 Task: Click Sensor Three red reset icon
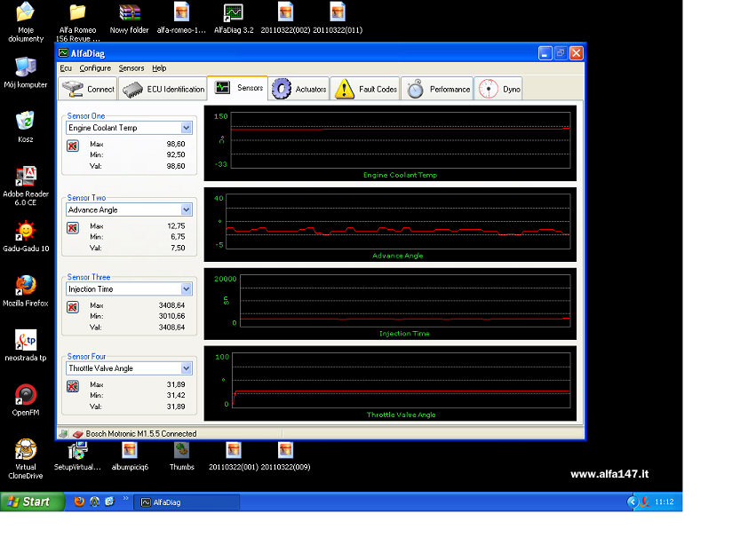[x=73, y=307]
